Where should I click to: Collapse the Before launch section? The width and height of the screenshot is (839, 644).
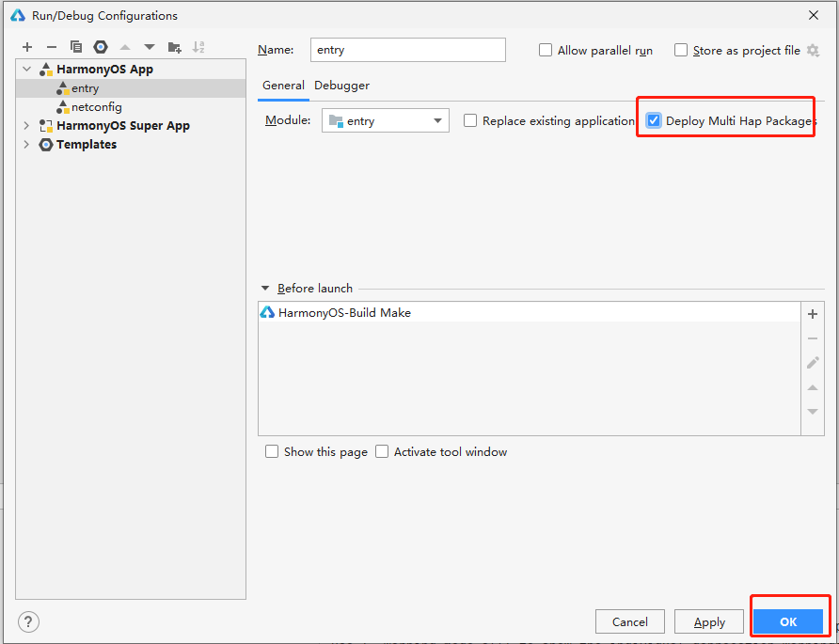coord(265,289)
